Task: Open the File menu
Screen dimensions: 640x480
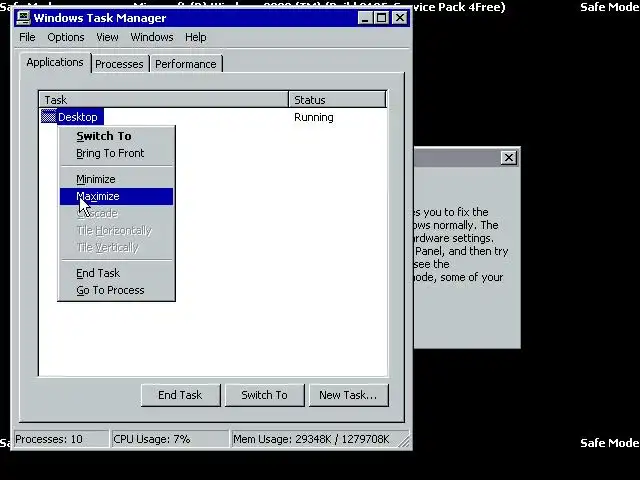Action: click(x=27, y=37)
